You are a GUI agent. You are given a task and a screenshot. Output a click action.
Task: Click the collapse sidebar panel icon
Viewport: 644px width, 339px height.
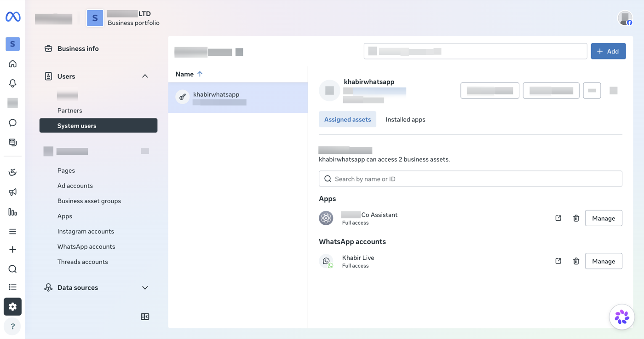tap(145, 316)
